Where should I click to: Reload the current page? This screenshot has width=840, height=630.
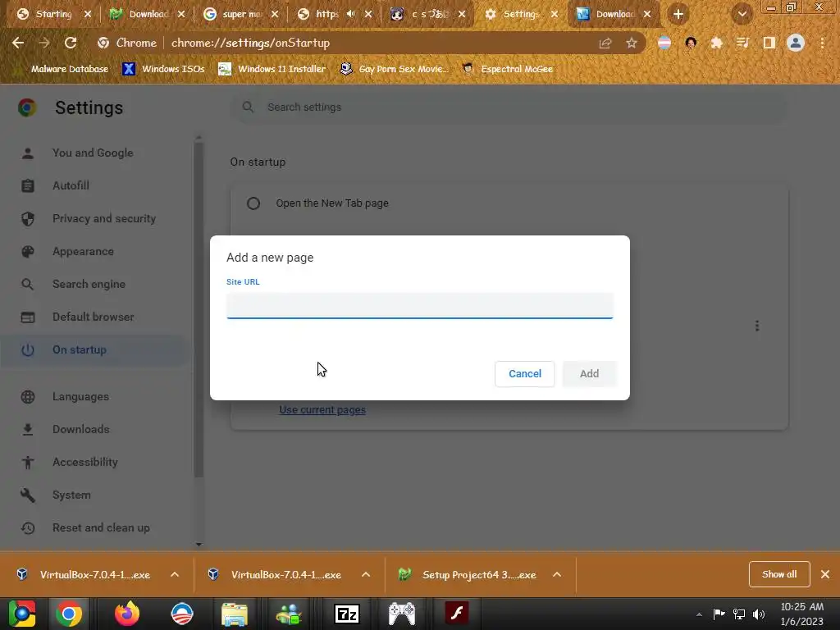(x=71, y=43)
